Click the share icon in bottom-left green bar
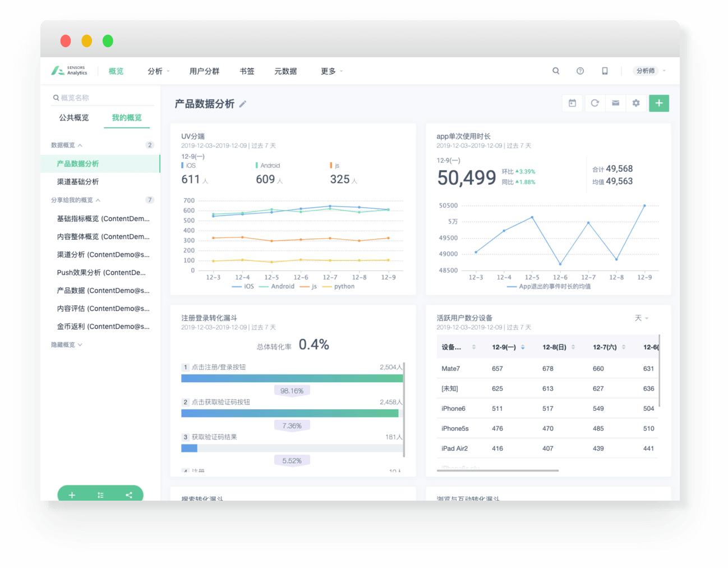 click(129, 495)
